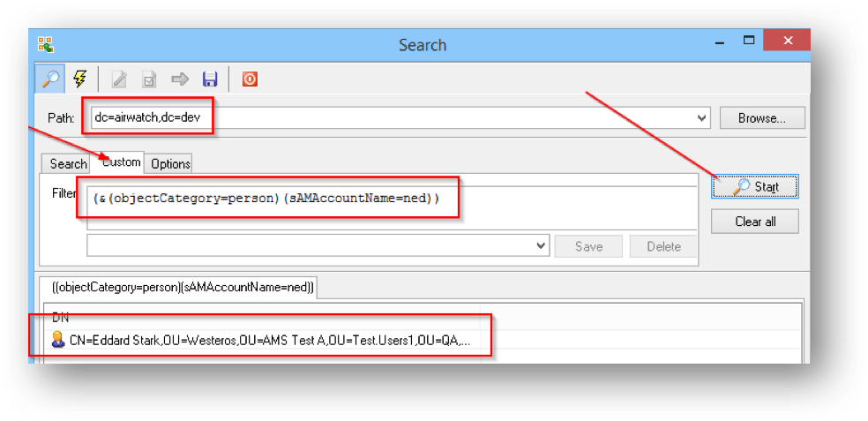Click the gray right-arrow toolbar icon
This screenshot has width=868, height=421.
(x=180, y=79)
